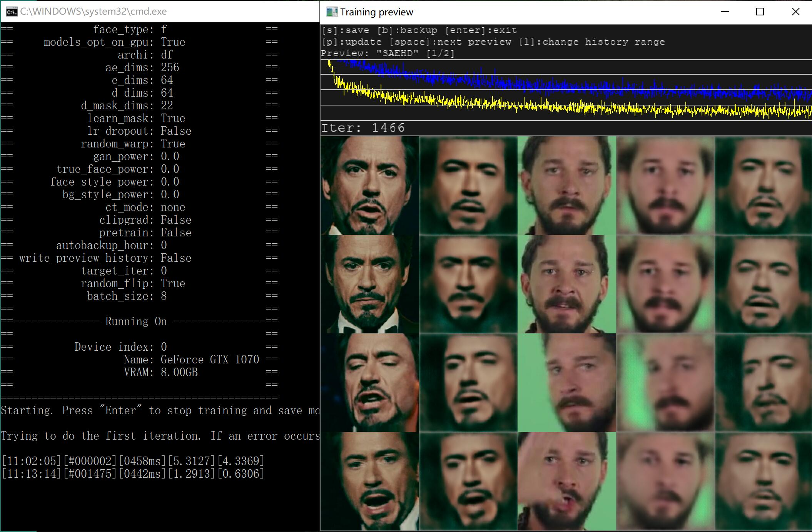Viewport: 812px width, 532px height.
Task: Click 'true_face_power: 0.0' line in cmd
Action: (x=118, y=169)
